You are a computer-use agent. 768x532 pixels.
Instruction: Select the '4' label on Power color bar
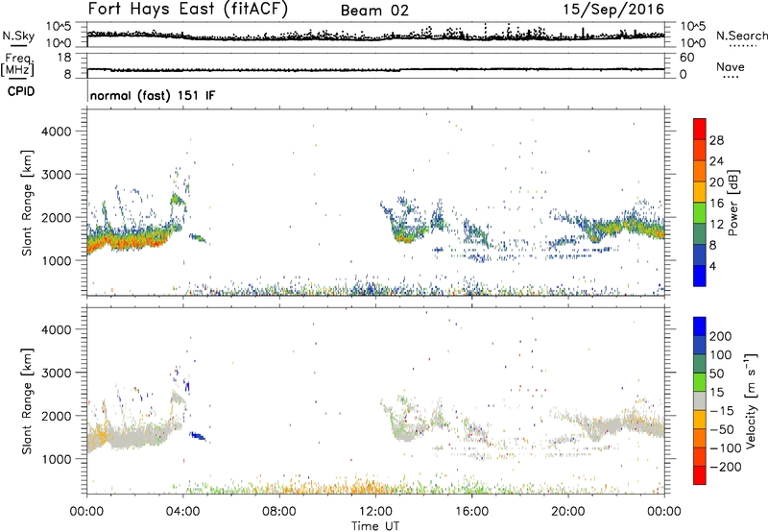point(713,266)
